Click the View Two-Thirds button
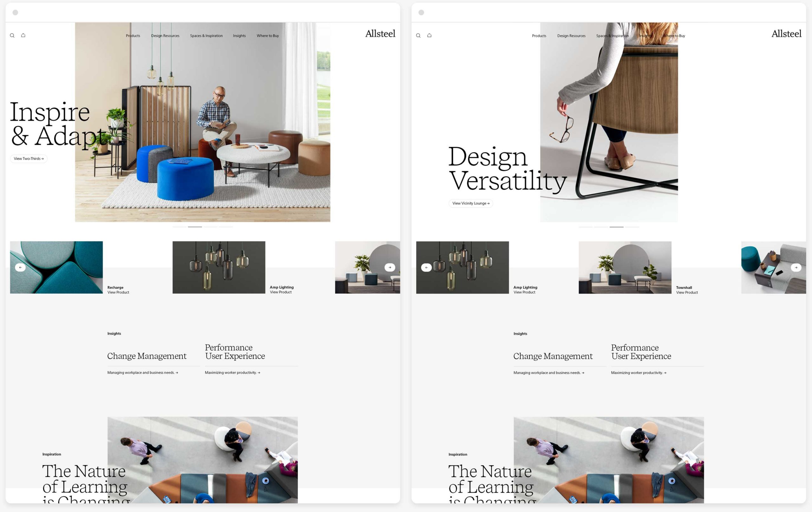Viewport: 812px width, 512px height. (x=29, y=158)
